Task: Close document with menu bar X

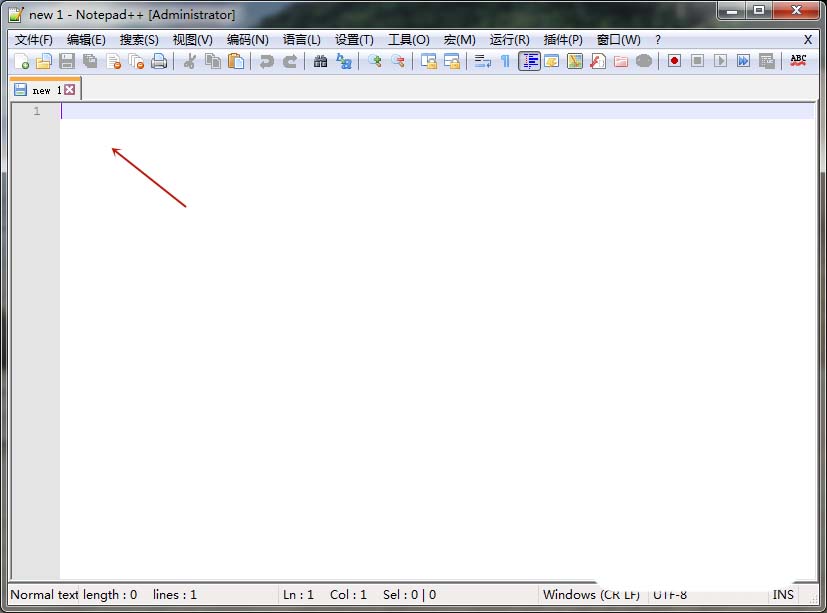Action: pos(807,40)
